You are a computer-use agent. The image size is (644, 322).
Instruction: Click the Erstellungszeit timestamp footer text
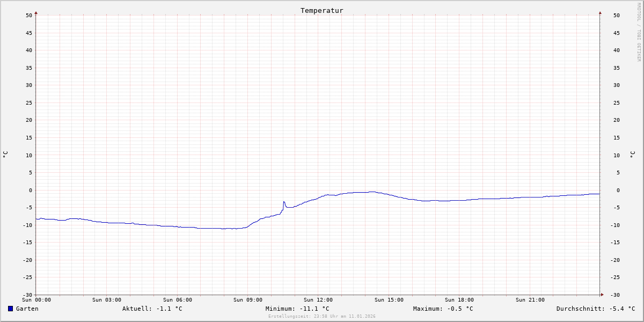(x=322, y=317)
